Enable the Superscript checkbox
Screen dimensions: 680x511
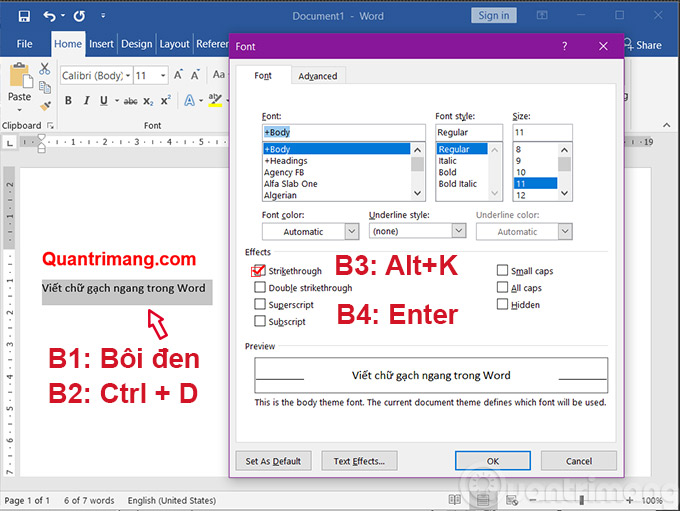tap(260, 304)
